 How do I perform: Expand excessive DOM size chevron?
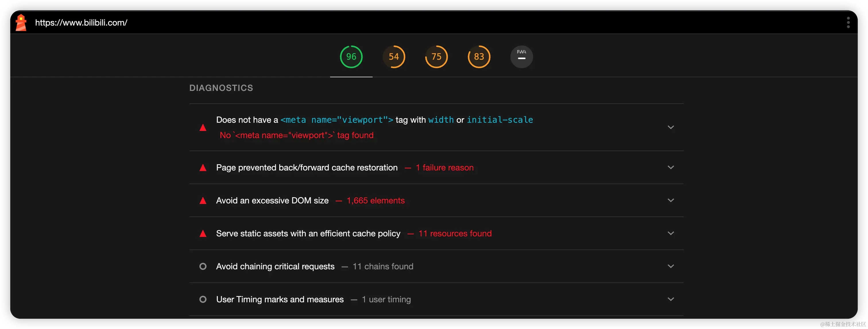click(x=671, y=201)
